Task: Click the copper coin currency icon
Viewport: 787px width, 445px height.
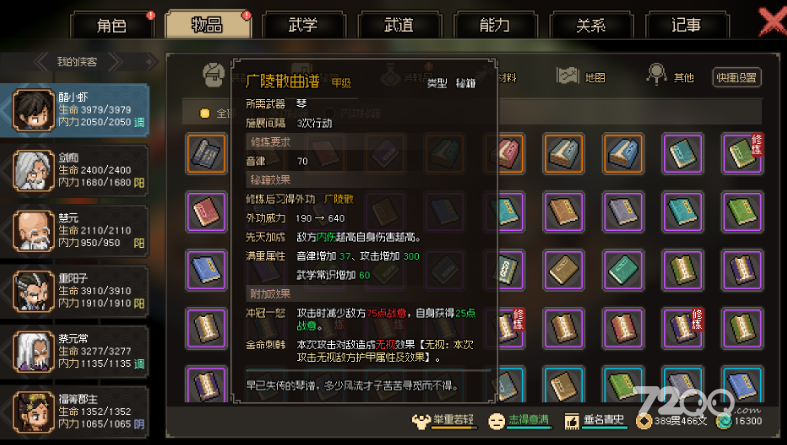Action: [644, 421]
